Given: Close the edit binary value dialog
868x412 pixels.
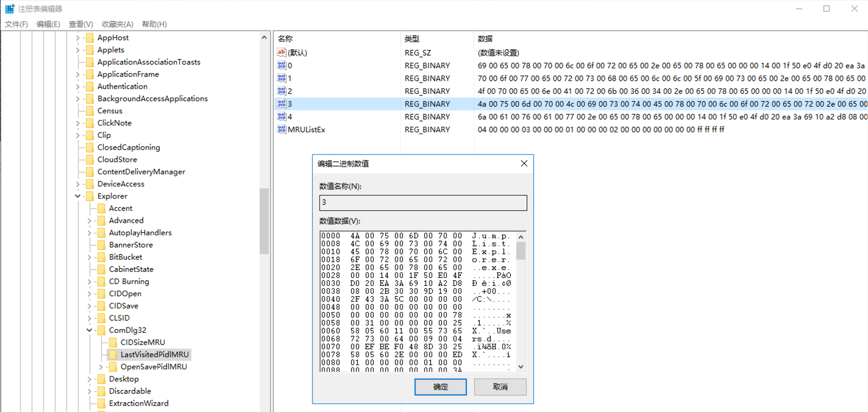Looking at the screenshot, I should (524, 163).
